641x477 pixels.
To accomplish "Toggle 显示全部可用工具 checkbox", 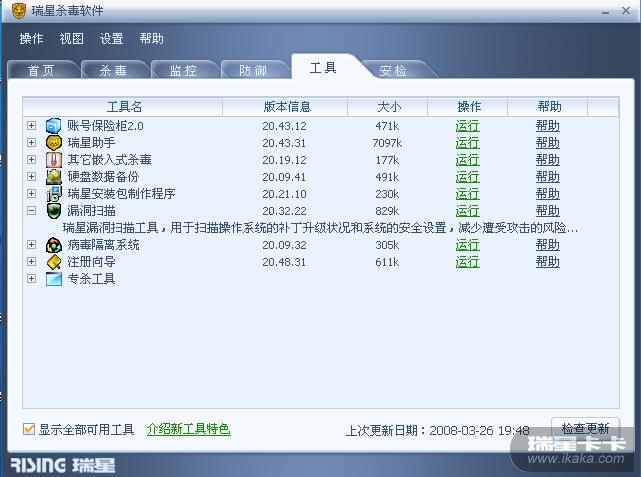I will click(29, 429).
